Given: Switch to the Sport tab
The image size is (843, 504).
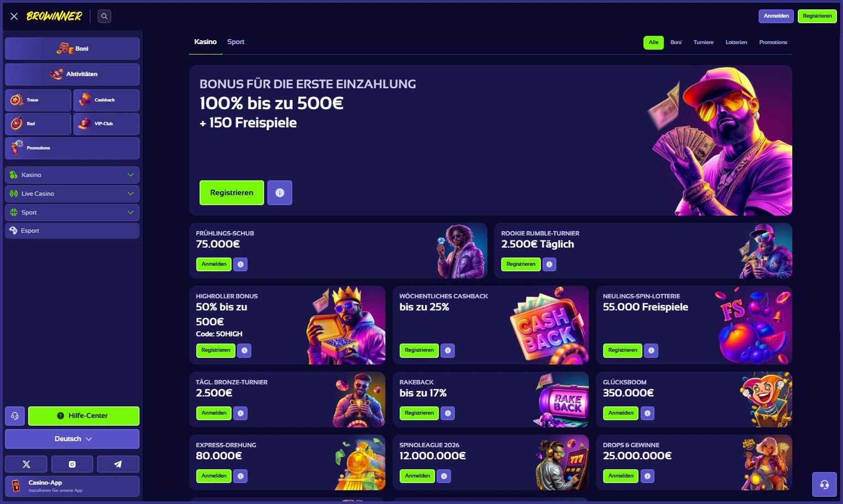Looking at the screenshot, I should point(235,42).
